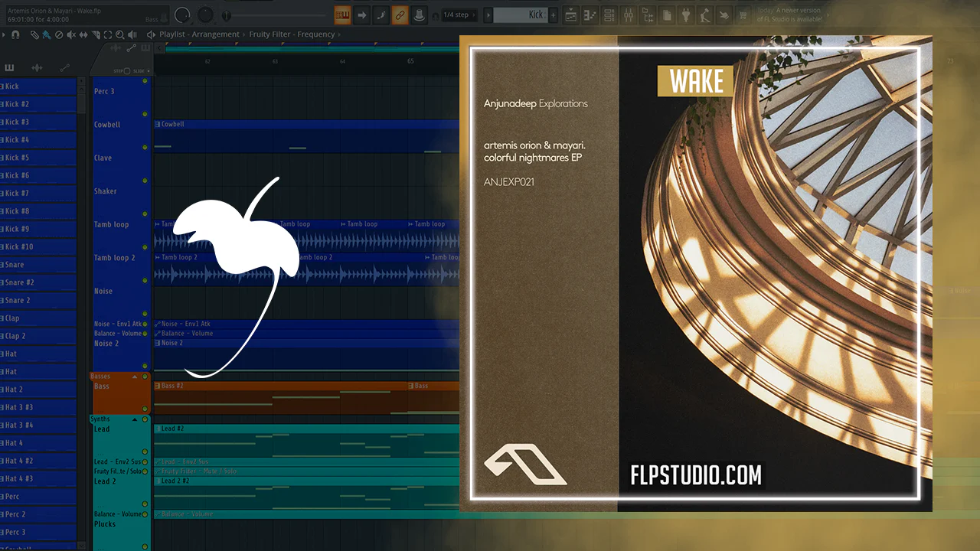Screen dimensions: 980x551
Task: Select the Snare #2 pattern in picker
Action: click(38, 282)
